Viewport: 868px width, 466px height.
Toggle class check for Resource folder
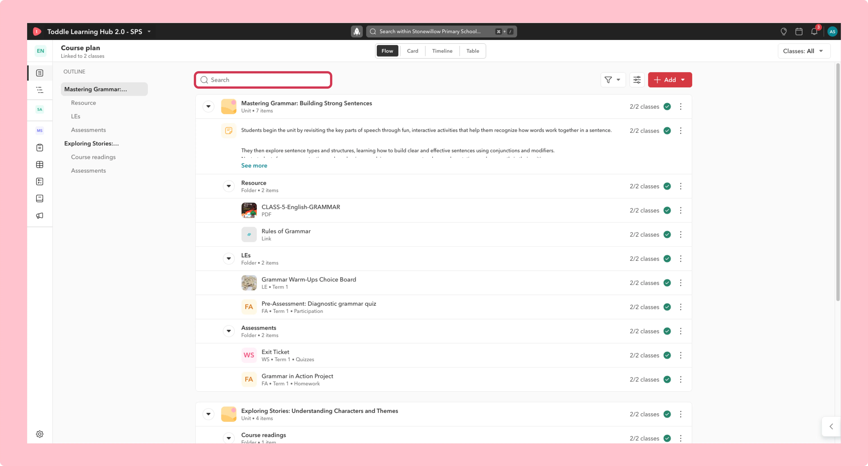[667, 186]
